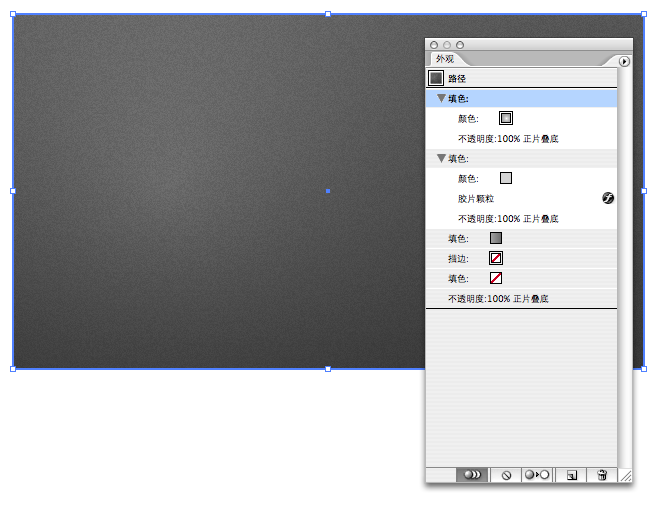This screenshot has width=662, height=506.
Task: Click the panel's red close button
Action: [x=434, y=45]
